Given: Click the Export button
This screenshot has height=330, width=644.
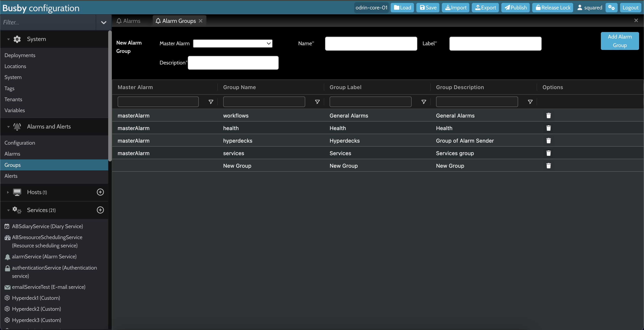Looking at the screenshot, I should click(485, 8).
